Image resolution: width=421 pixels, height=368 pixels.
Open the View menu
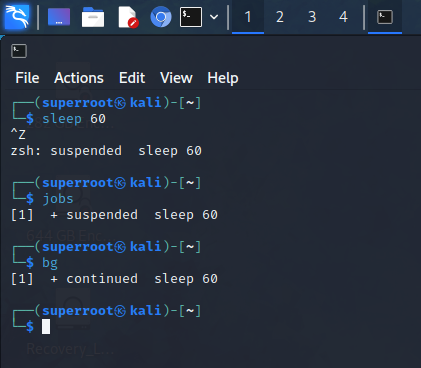(176, 78)
